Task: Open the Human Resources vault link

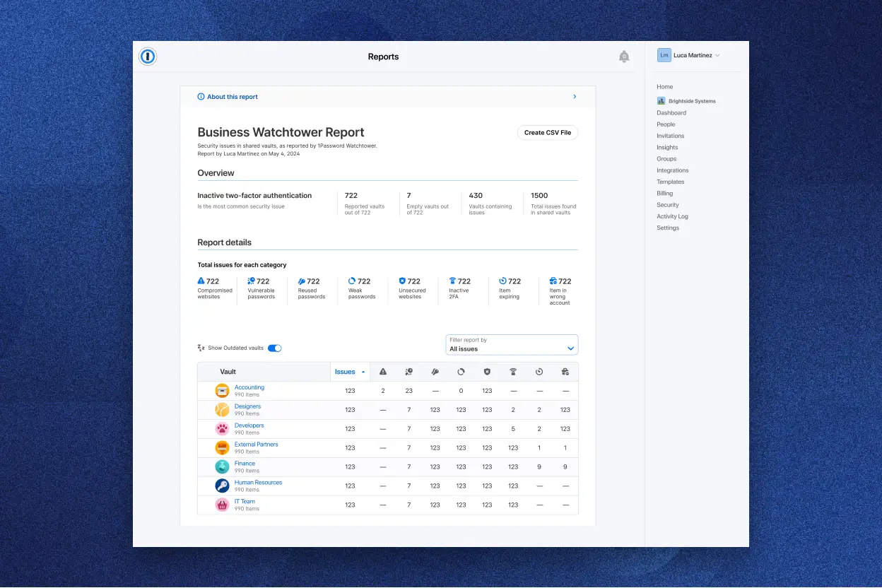Action: point(258,483)
